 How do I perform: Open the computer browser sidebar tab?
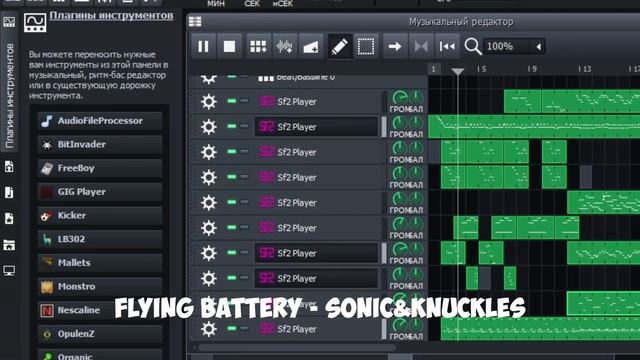9,270
